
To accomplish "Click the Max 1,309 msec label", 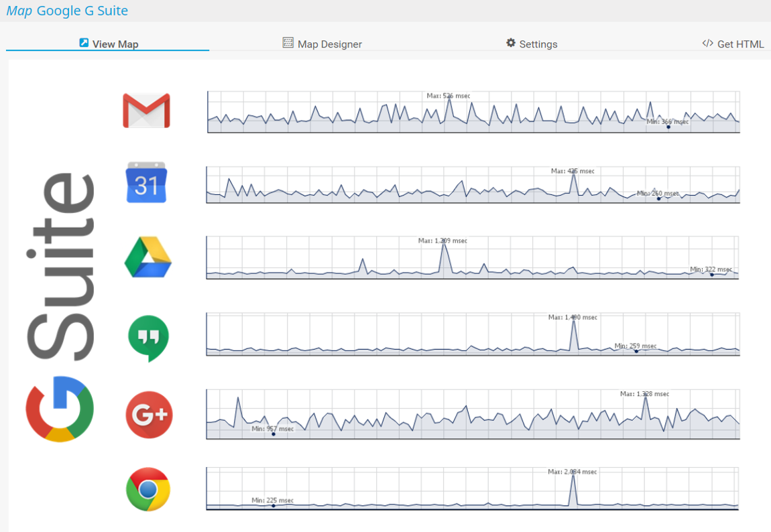I will pos(442,241).
